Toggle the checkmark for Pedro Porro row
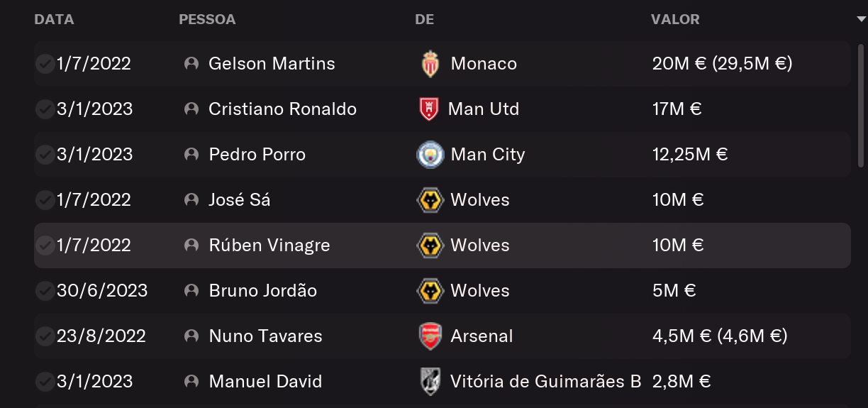This screenshot has width=868, height=408. click(45, 155)
